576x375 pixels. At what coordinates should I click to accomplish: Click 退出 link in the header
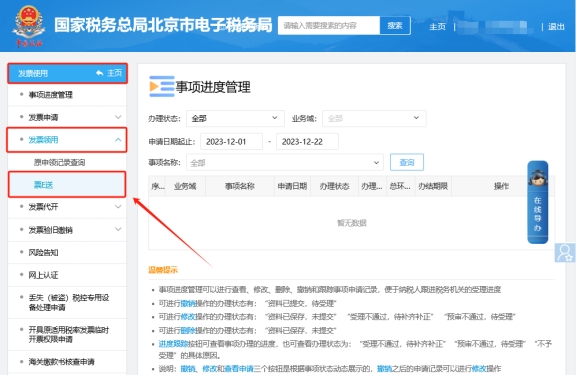[x=556, y=27]
